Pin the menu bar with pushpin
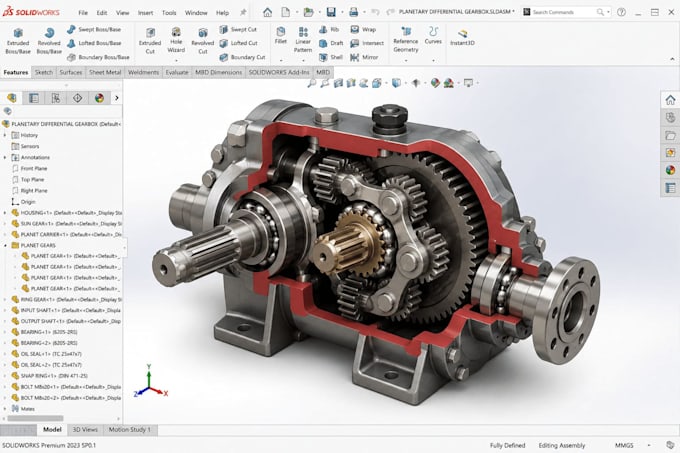 click(243, 13)
